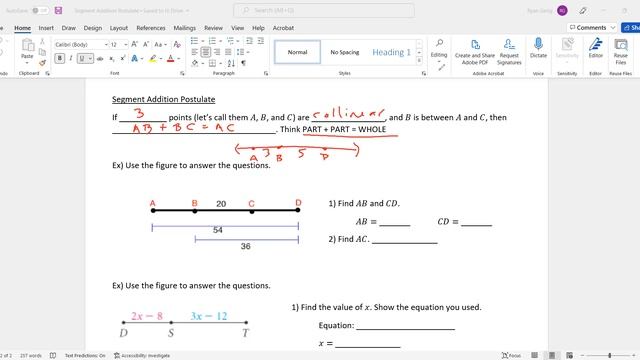Click Accessibility: Investigate in status bar
The height and width of the screenshot is (360, 640).
(x=142, y=356)
